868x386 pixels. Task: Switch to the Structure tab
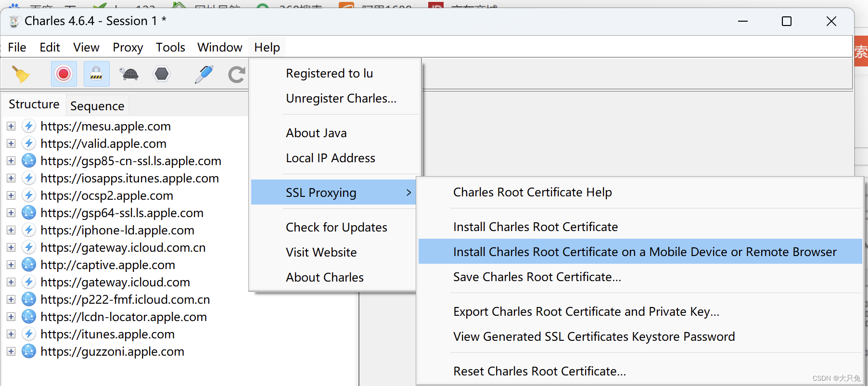click(x=34, y=104)
